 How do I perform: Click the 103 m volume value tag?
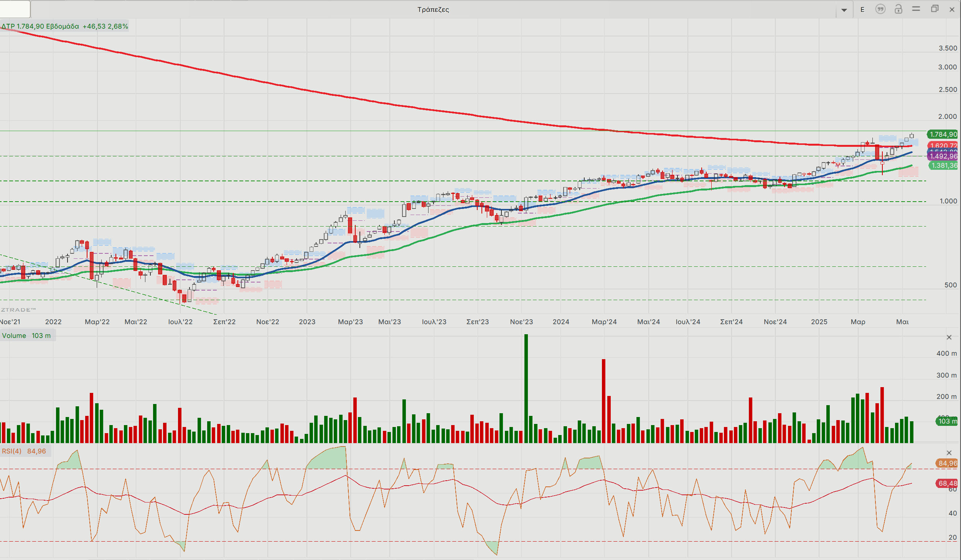tap(947, 421)
